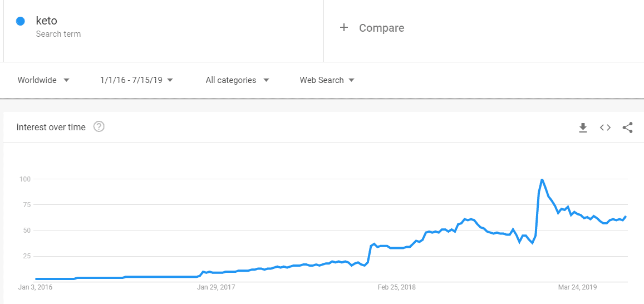The width and height of the screenshot is (644, 304).
Task: Select the Jan 3, 2016 axis label
Action: [x=36, y=287]
